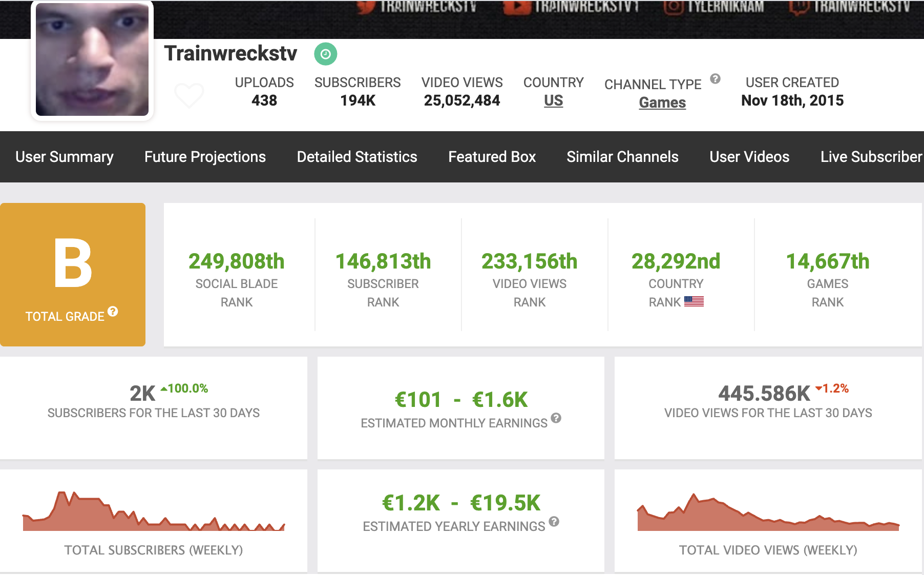Click the Instagram icon in the banner
Screen dimensions: 924x575
[x=674, y=7]
